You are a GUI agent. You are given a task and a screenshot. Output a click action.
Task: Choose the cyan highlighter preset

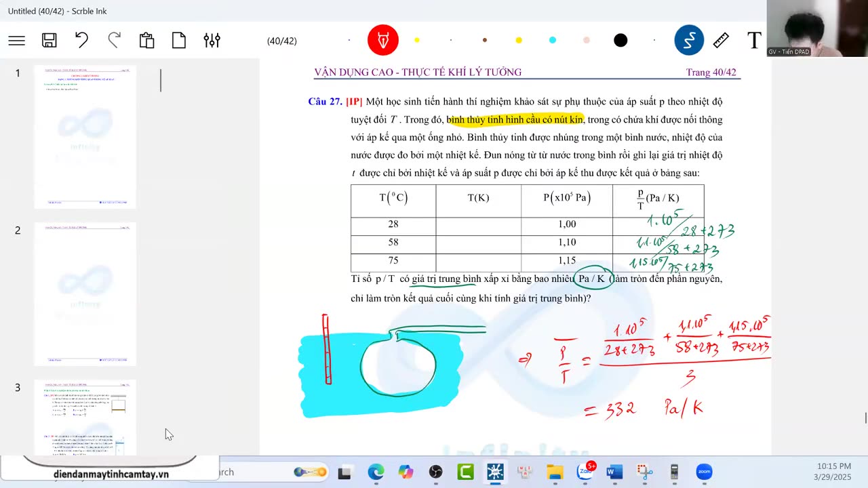tap(553, 40)
